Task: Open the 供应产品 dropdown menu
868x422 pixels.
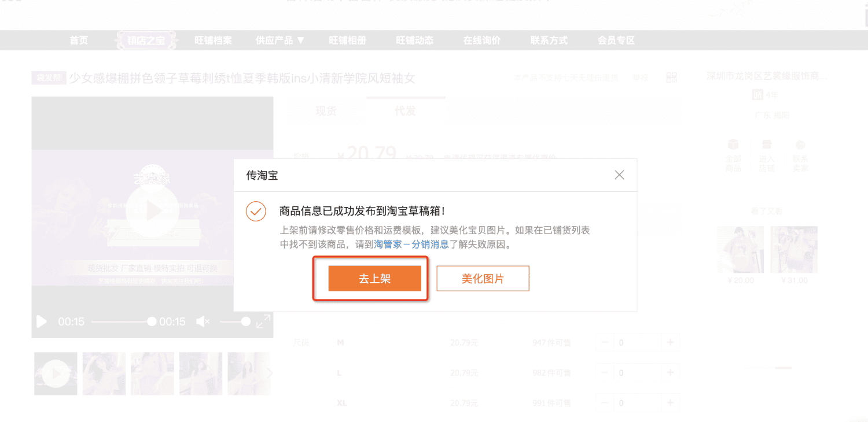Action: [279, 40]
